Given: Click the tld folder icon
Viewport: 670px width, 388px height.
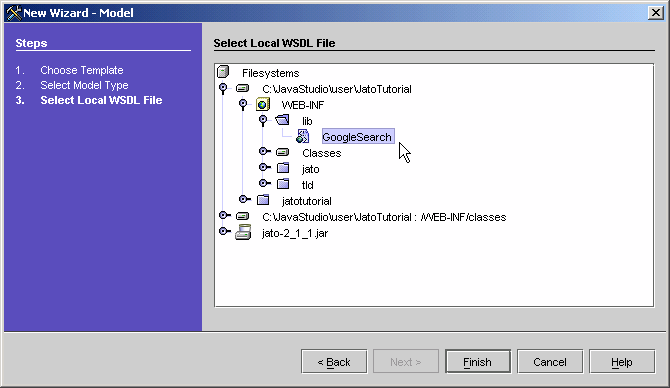Looking at the screenshot, I should click(x=283, y=184).
